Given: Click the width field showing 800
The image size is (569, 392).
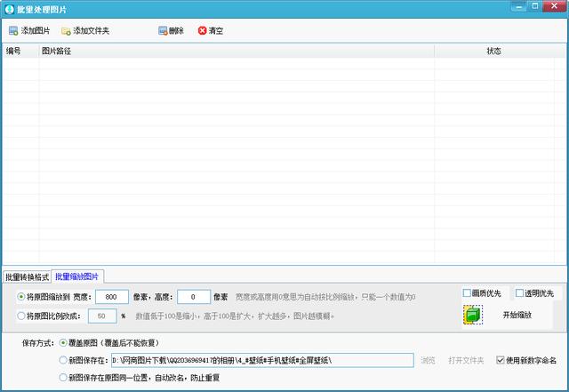Looking at the screenshot, I should tap(111, 297).
